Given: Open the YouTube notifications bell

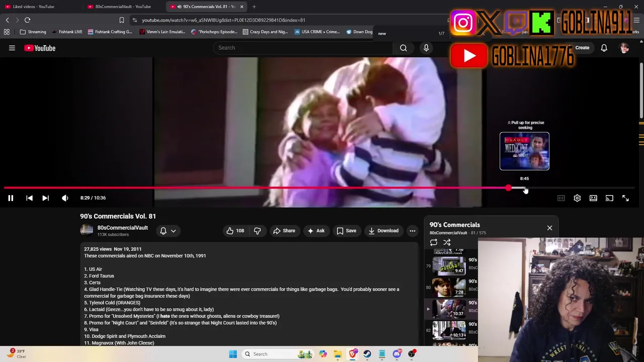Looking at the screenshot, I should (604, 48).
